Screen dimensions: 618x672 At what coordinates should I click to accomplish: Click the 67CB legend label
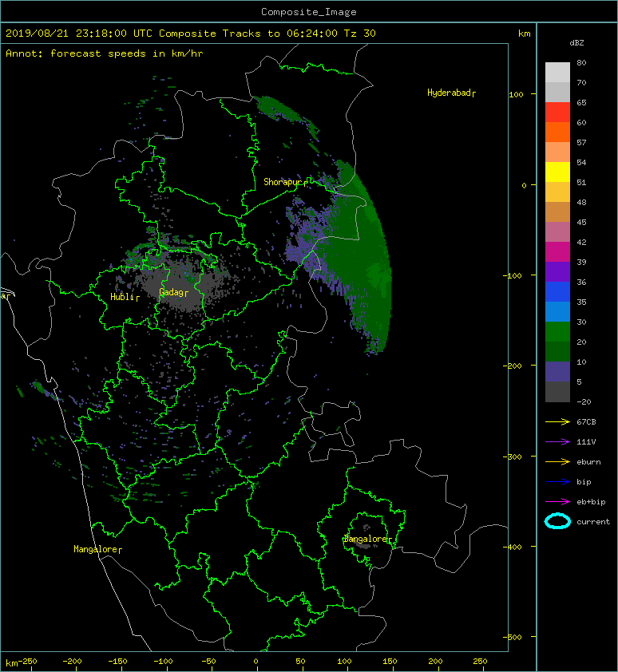[x=586, y=421]
